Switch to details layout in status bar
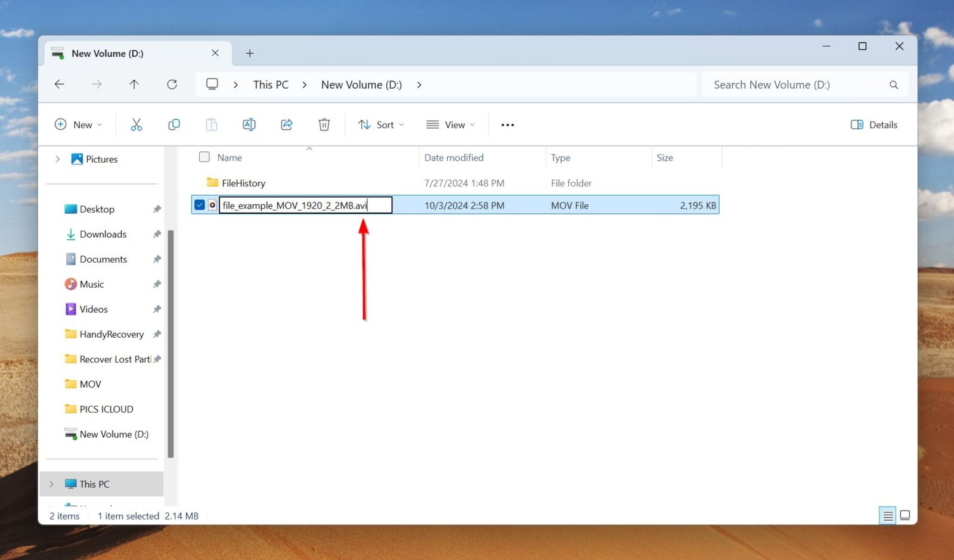This screenshot has height=560, width=954. (887, 515)
